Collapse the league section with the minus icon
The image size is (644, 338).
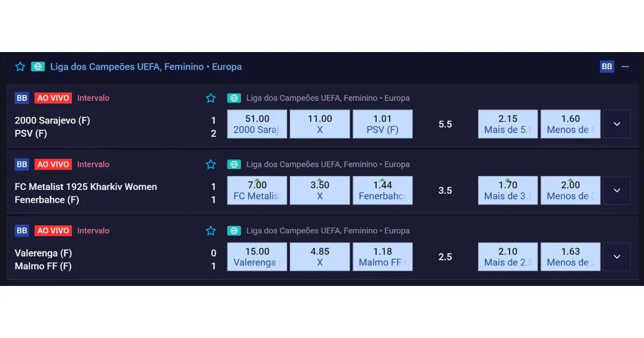tap(625, 67)
